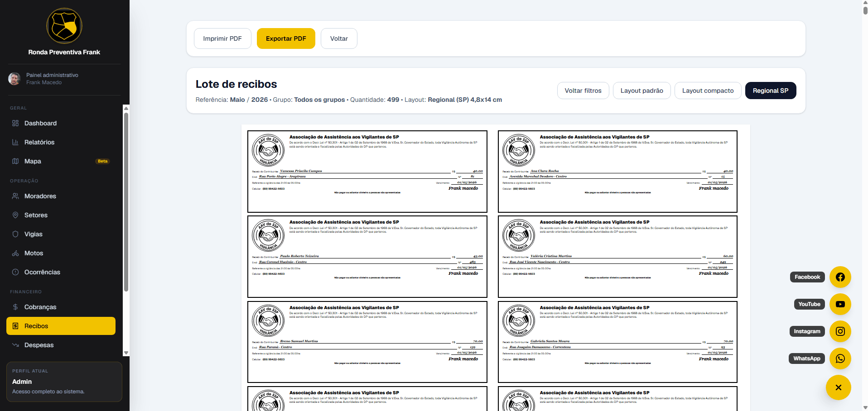Click the Moradores people icon
Viewport: 868px width, 411px height.
click(15, 196)
